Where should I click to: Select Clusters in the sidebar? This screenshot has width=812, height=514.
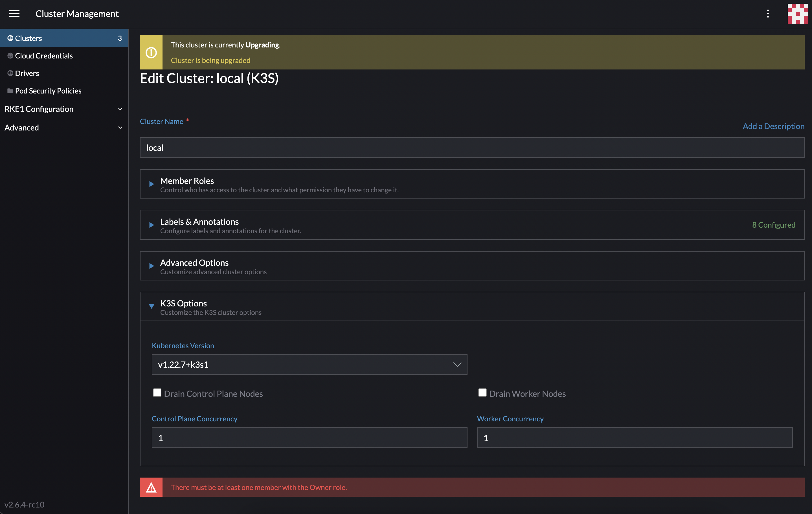28,38
